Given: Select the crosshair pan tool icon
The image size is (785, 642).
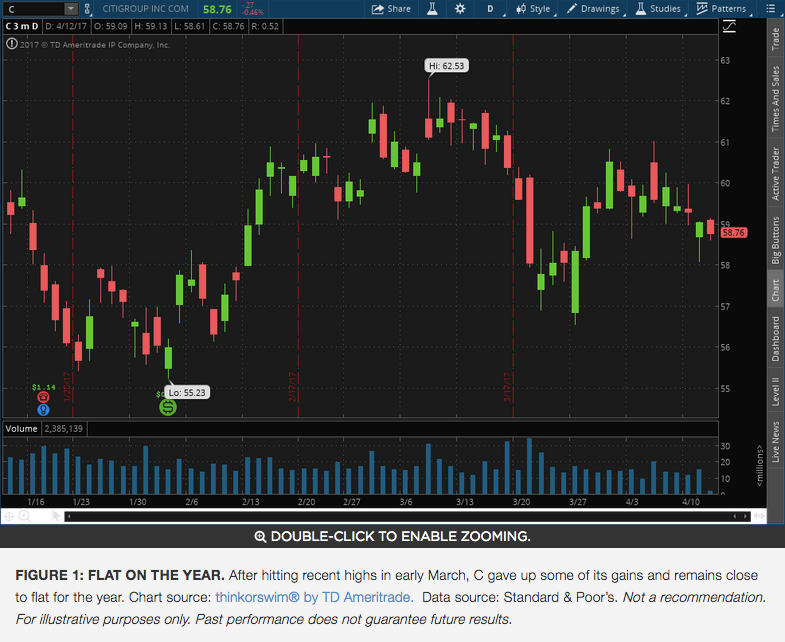Looking at the screenshot, I should (x=9, y=516).
